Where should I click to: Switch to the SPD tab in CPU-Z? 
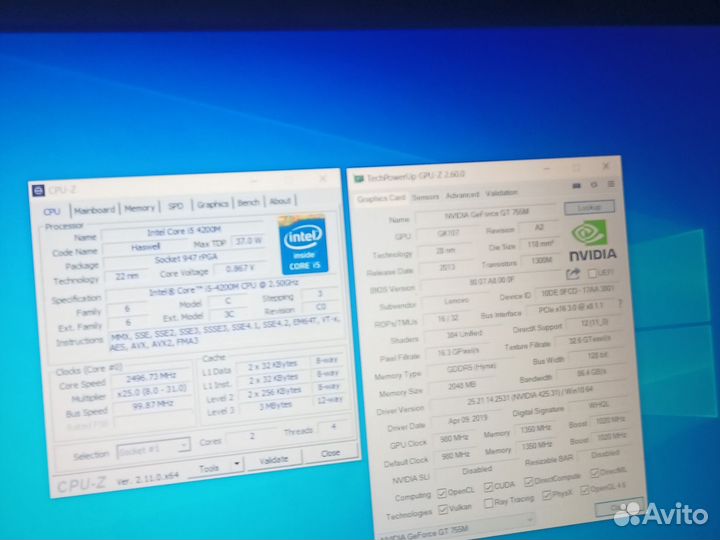[x=175, y=206]
